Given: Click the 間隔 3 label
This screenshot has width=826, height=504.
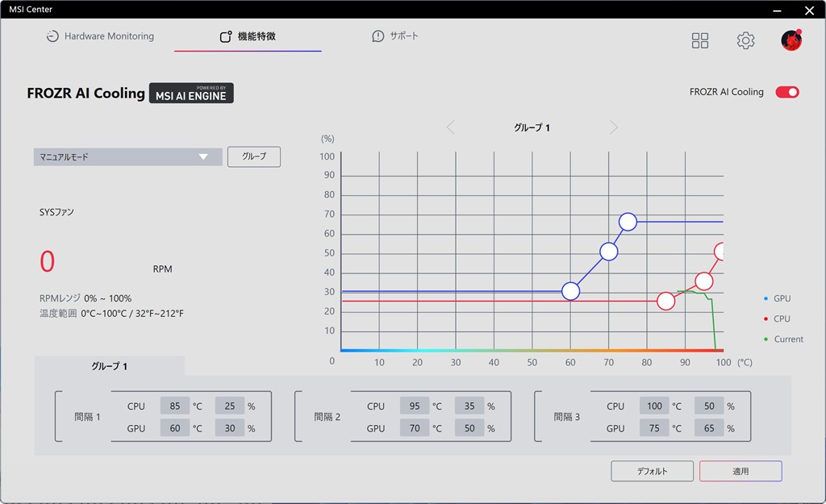Looking at the screenshot, I should pyautogui.click(x=567, y=417).
